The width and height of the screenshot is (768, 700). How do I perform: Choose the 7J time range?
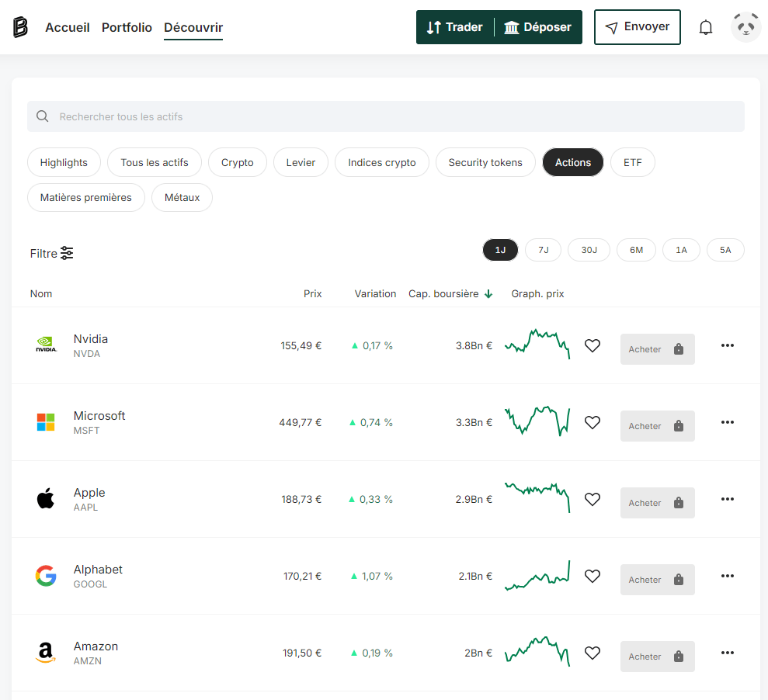(x=543, y=250)
